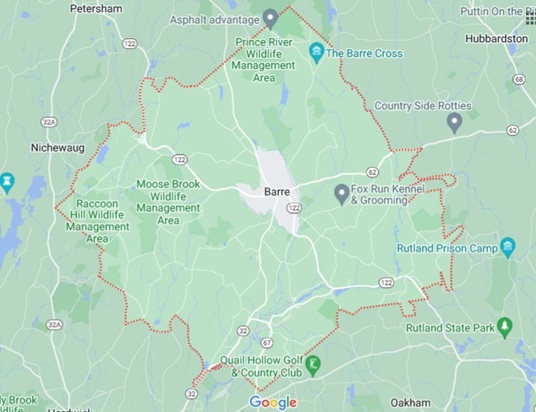Click the Rutland State Park tree icon

point(505,328)
